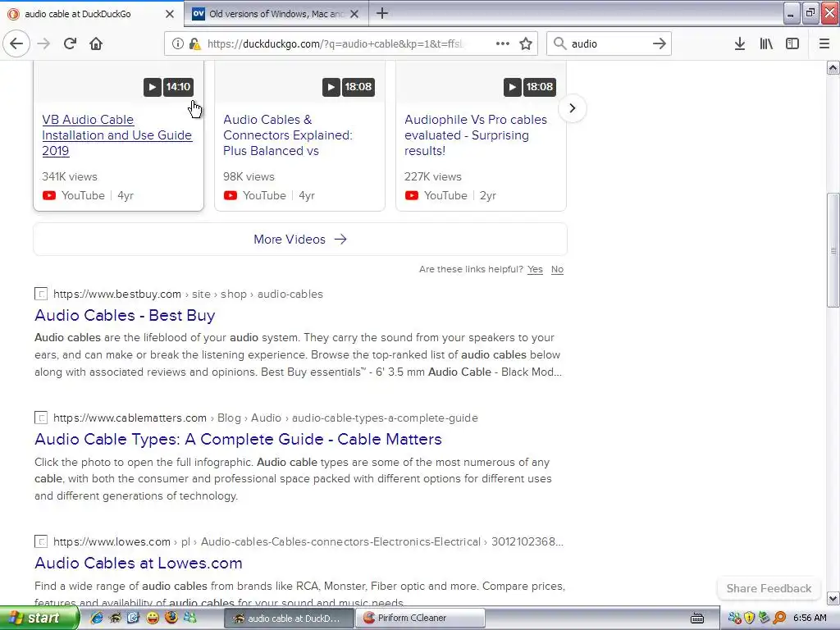Open Audio Cables at Lowes.com result
This screenshot has width=840, height=630.
139,563
